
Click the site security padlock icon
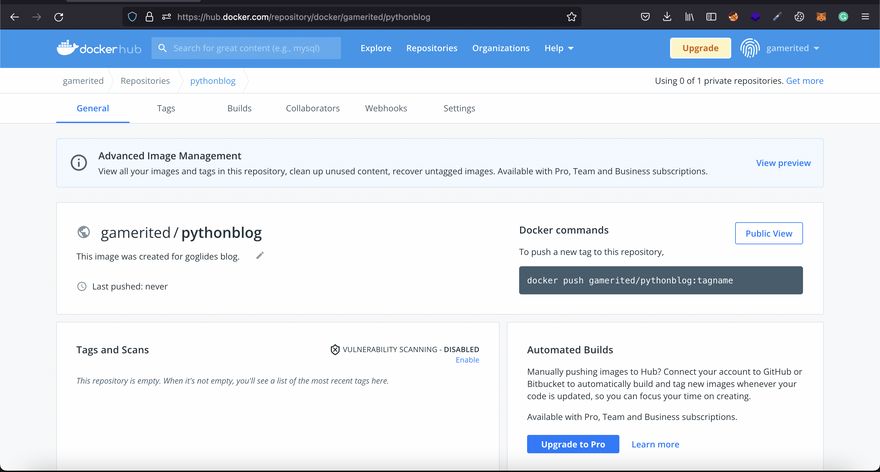149,17
